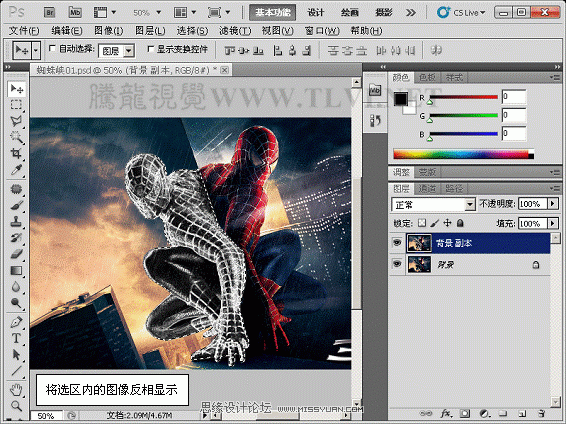566x424 pixels.
Task: Select the Blur tool
Action: click(16, 287)
